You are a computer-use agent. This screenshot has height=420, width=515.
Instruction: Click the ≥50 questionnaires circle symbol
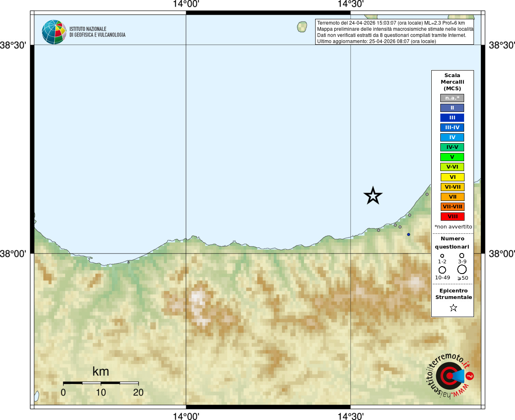click(462, 269)
